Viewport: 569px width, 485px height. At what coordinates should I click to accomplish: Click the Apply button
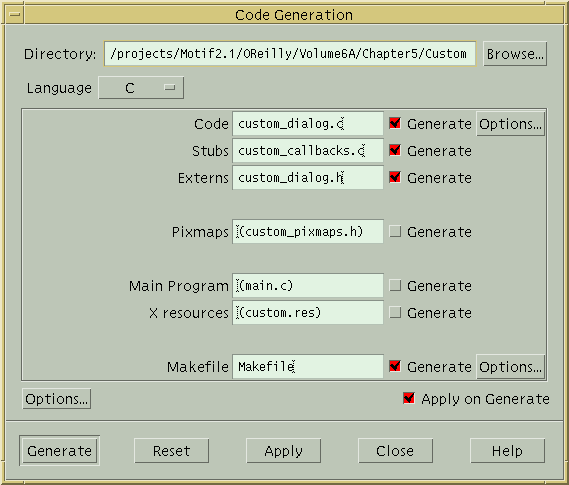pos(283,451)
